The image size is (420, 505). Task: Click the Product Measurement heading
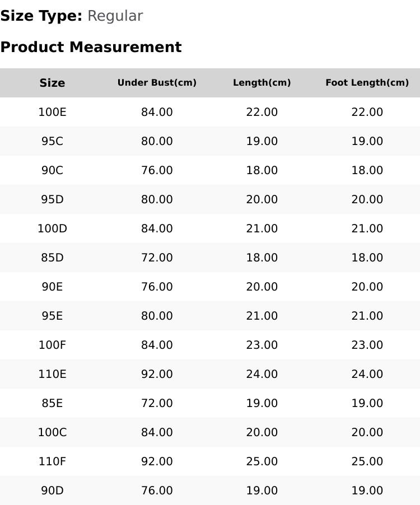pyautogui.click(x=91, y=47)
